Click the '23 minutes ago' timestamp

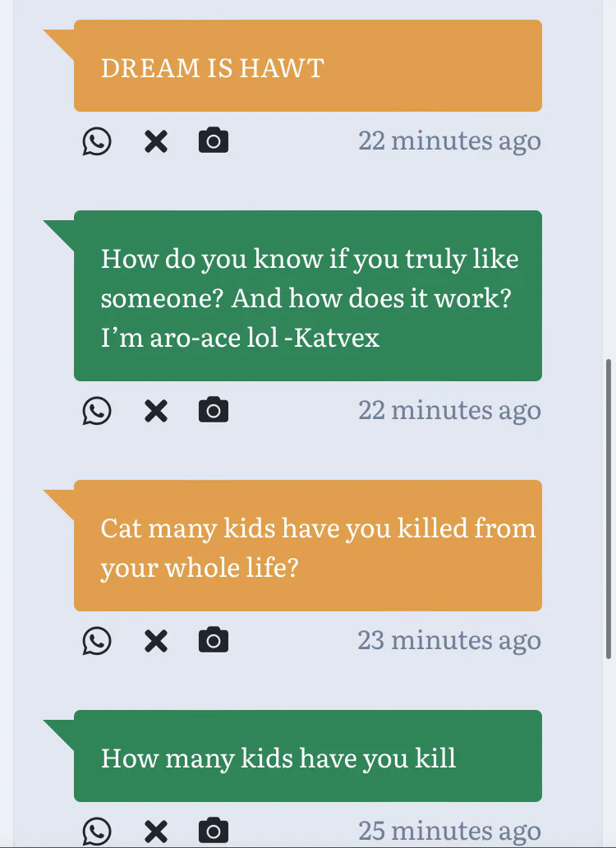pos(449,640)
